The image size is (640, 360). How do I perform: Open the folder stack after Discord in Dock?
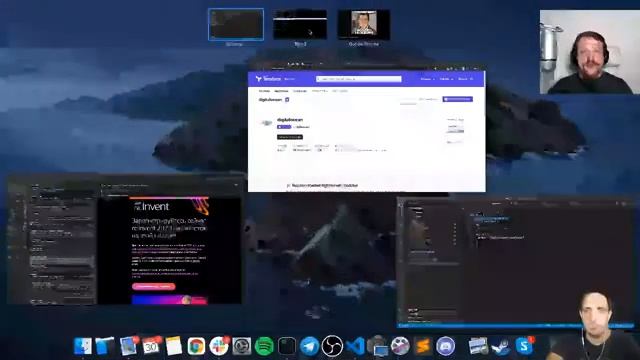[x=478, y=346]
